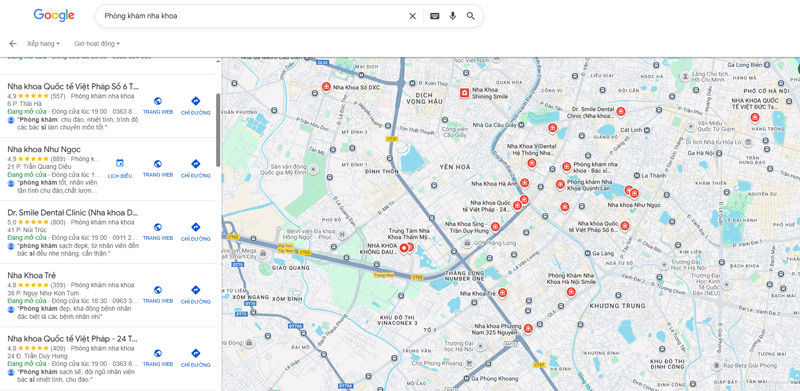Click review snippet of Nha Khoa Trẻ
800x391 pixels.
(x=74, y=312)
